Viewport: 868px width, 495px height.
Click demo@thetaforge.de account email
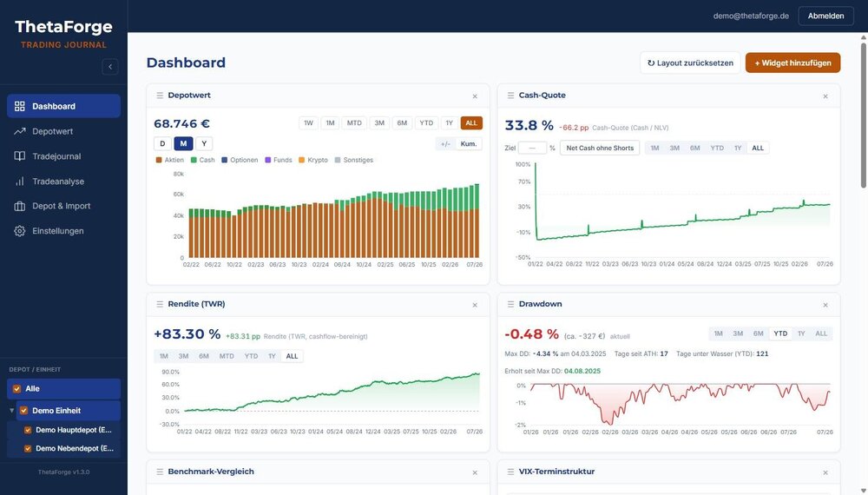[x=751, y=16]
